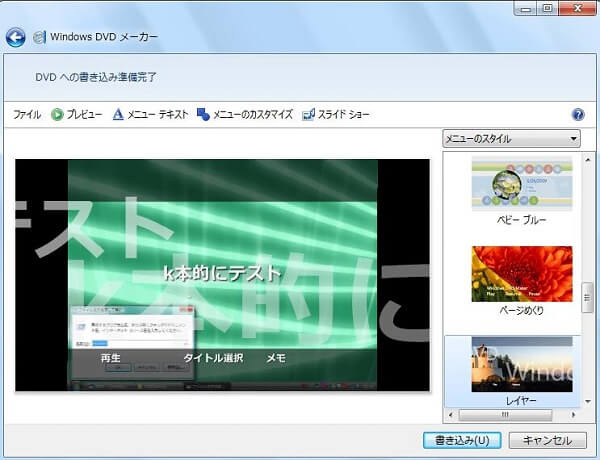The image size is (600, 460).
Task: Open the メニューのスタイル dropdown
Action: click(x=511, y=139)
